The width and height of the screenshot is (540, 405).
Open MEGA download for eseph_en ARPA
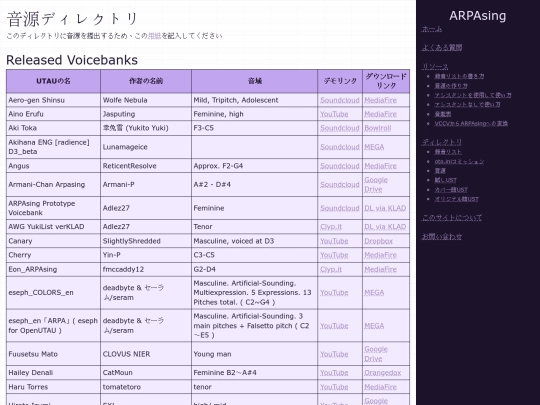374,326
